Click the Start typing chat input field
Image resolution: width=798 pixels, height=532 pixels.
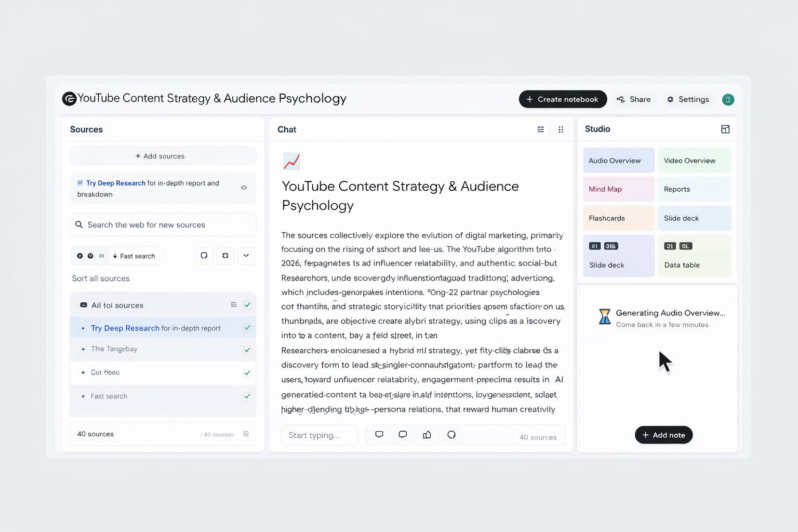(x=319, y=435)
